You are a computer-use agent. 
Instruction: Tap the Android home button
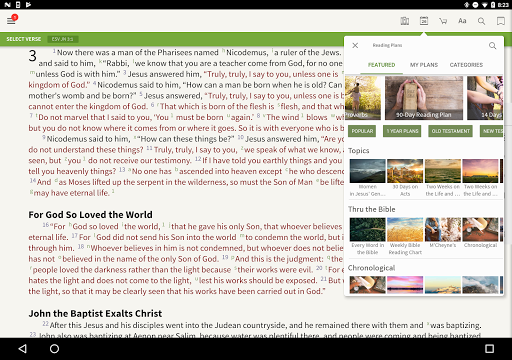54,349
